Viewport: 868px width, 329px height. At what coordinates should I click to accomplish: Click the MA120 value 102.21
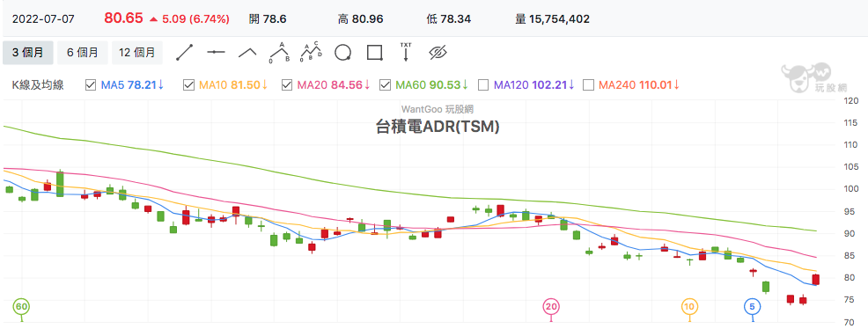(x=549, y=85)
